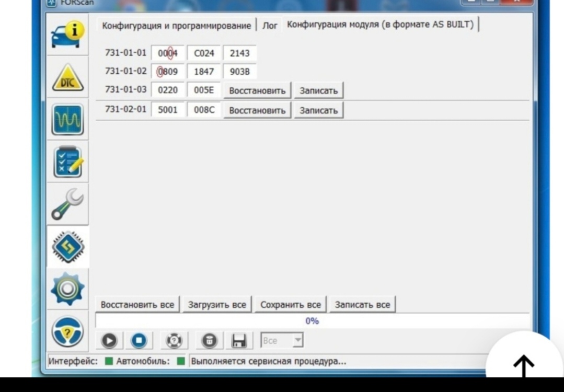Click the 'Загрузить все' button

pos(217,305)
